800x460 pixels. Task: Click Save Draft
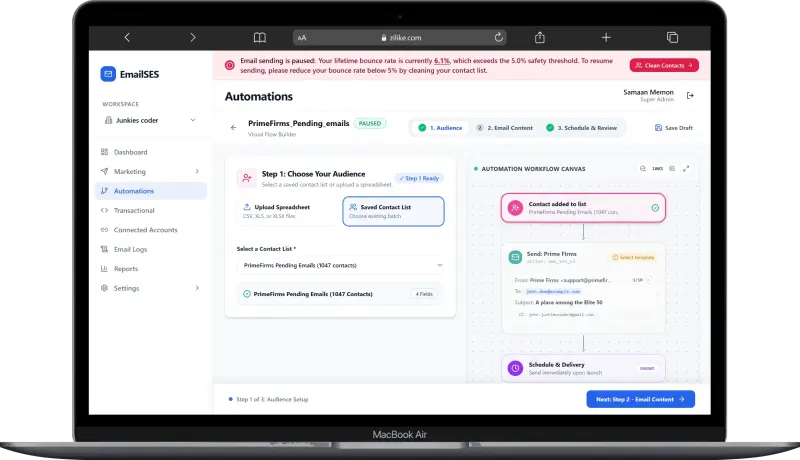coord(674,128)
